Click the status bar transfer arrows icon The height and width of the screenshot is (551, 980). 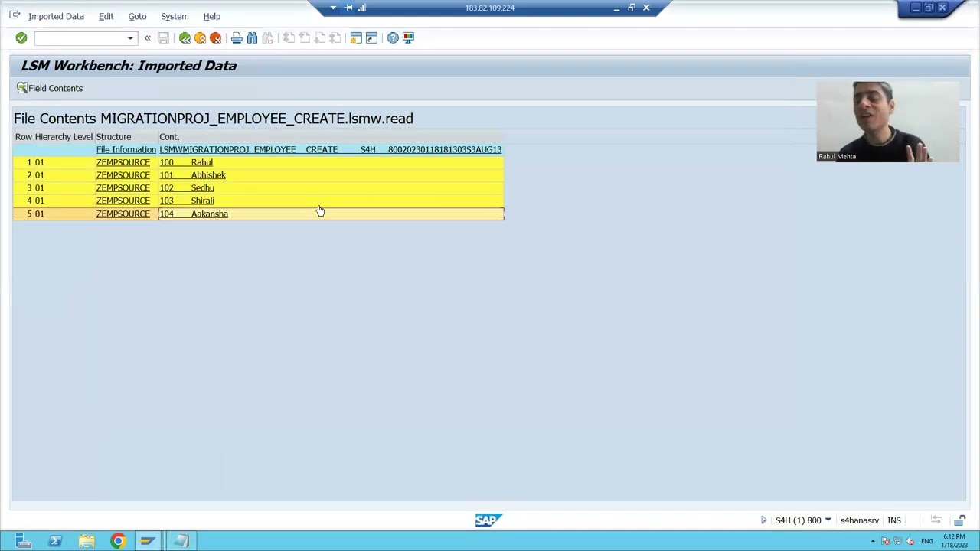pyautogui.click(x=936, y=520)
